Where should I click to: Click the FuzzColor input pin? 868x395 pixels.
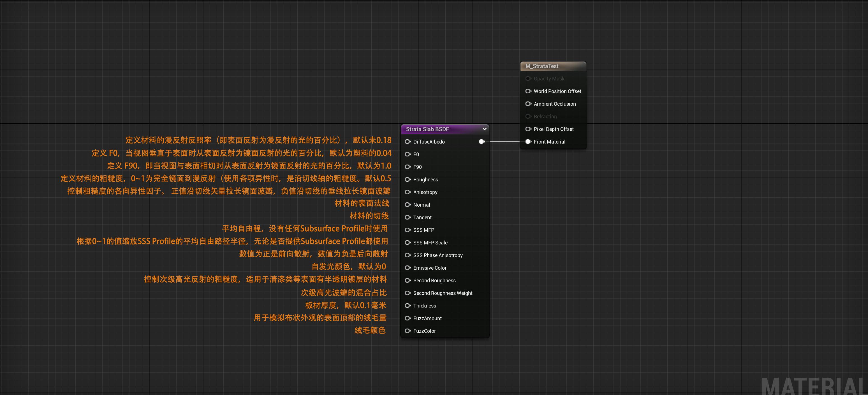(408, 331)
